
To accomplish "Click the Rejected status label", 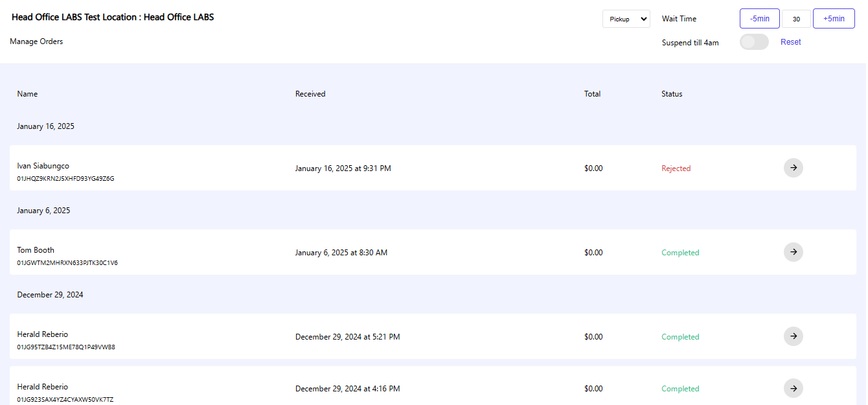I will [x=676, y=168].
